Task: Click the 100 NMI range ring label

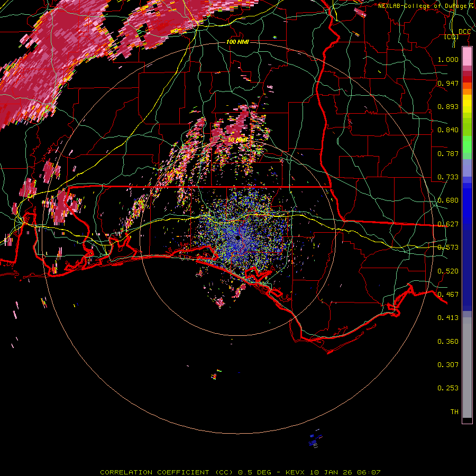Action: (237, 42)
